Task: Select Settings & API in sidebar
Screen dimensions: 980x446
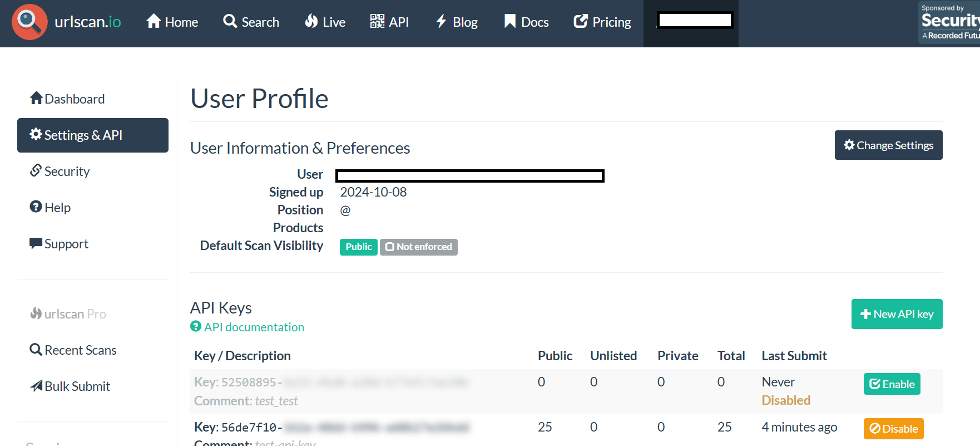Action: coord(92,135)
